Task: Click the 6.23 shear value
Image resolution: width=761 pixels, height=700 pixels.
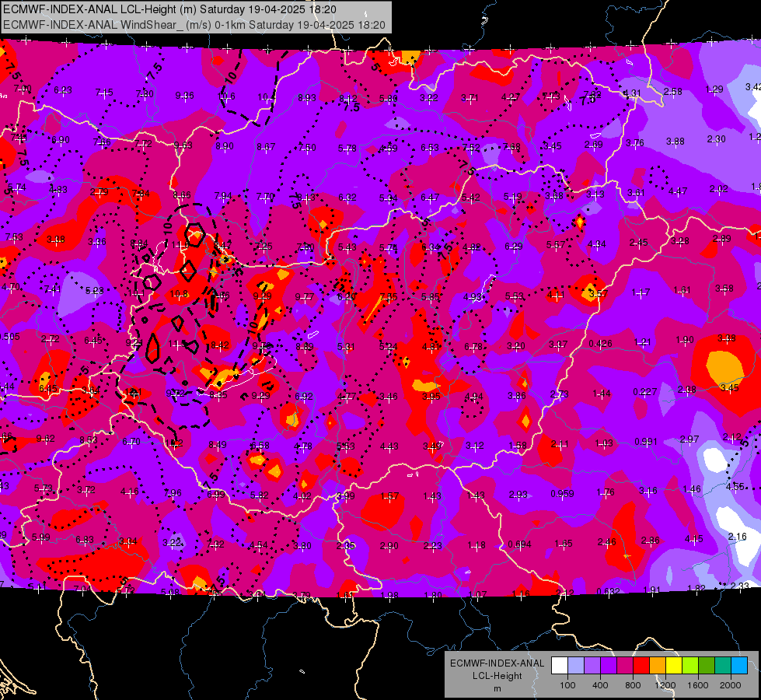Action: (63, 90)
